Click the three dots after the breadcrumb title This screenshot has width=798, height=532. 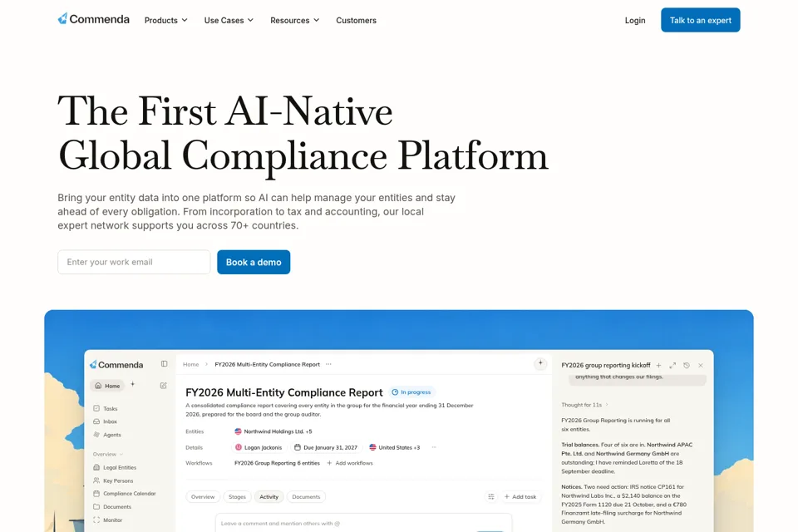pos(329,364)
